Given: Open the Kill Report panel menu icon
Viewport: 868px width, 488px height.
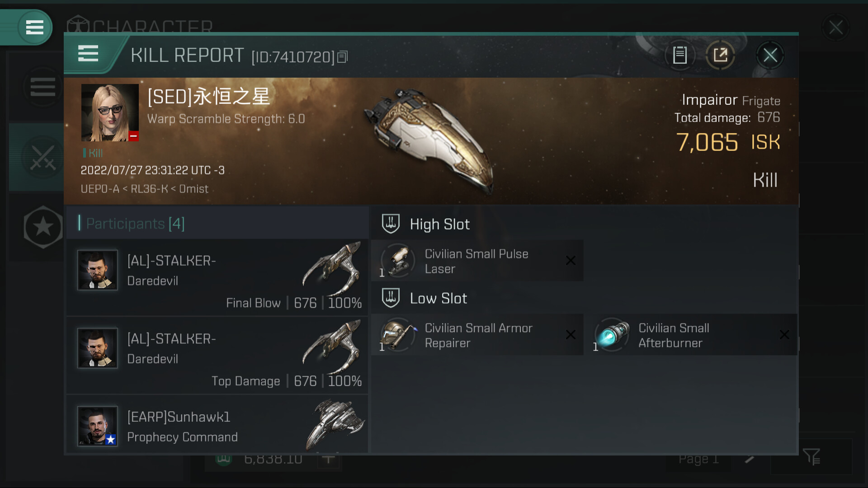Looking at the screenshot, I should pyautogui.click(x=88, y=53).
